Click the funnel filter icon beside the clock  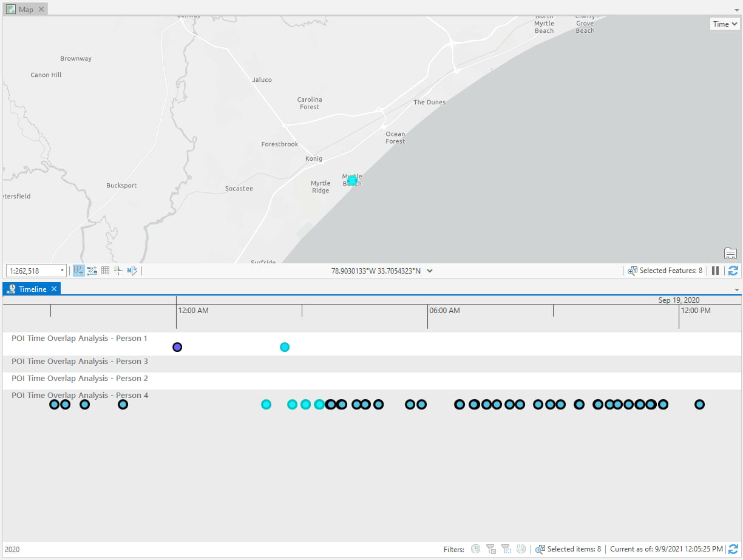(491, 548)
